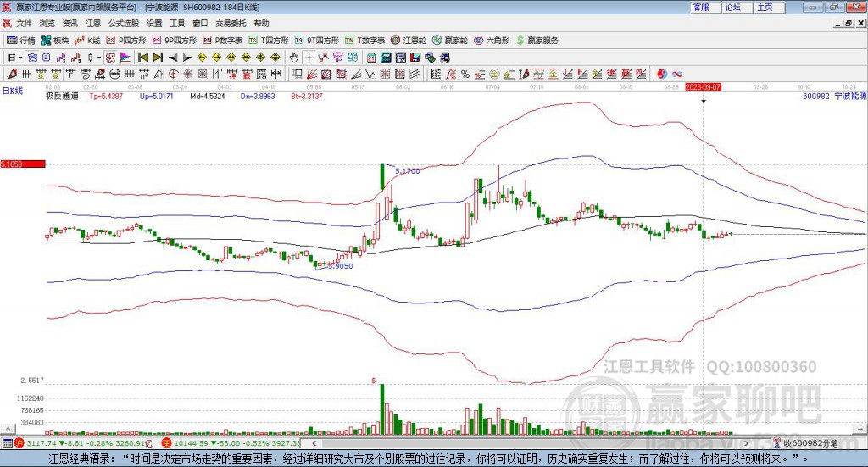Image resolution: width=868 pixels, height=467 pixels.
Task: Open the 浏览 menu
Action: pyautogui.click(x=47, y=23)
